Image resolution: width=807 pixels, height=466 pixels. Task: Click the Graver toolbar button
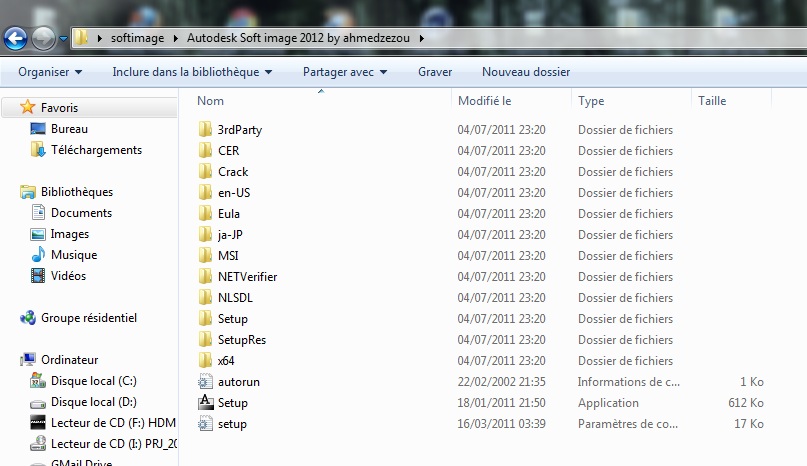(x=435, y=72)
